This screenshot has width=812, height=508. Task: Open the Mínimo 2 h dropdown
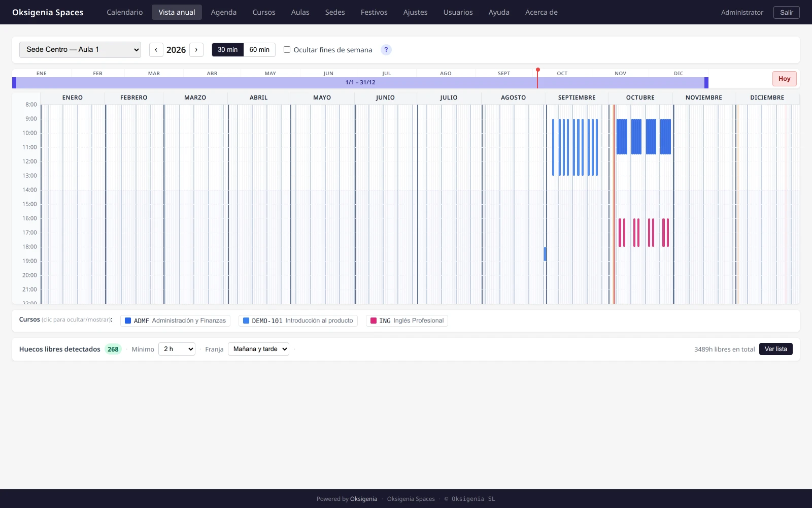click(177, 349)
